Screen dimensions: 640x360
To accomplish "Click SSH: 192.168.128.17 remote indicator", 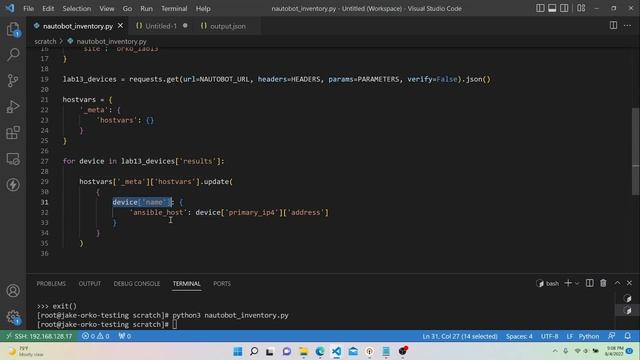I will click(x=39, y=336).
